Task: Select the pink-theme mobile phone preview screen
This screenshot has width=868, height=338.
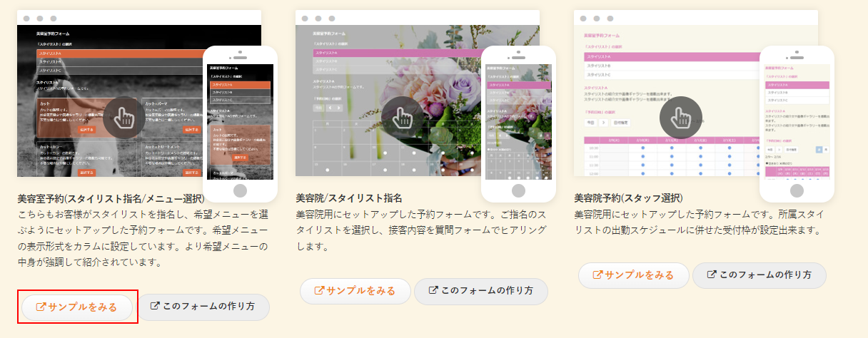Action: 797,121
